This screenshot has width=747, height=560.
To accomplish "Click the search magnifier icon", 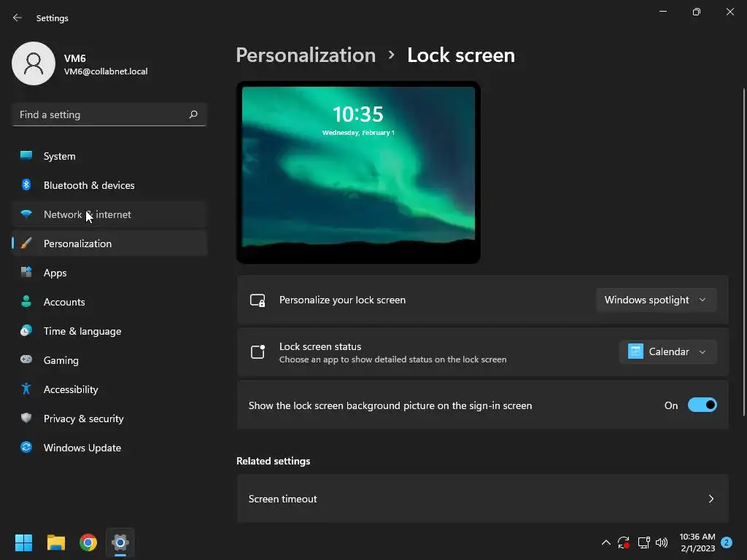I will click(193, 114).
